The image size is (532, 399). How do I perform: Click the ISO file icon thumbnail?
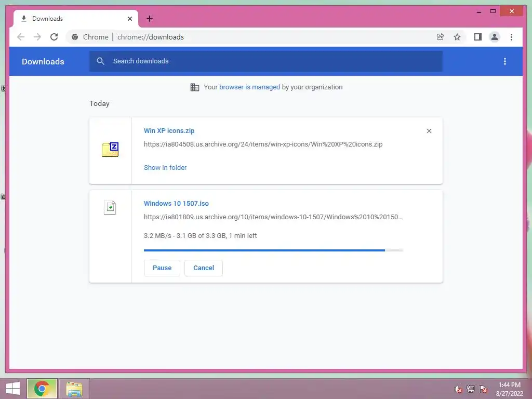pyautogui.click(x=110, y=207)
